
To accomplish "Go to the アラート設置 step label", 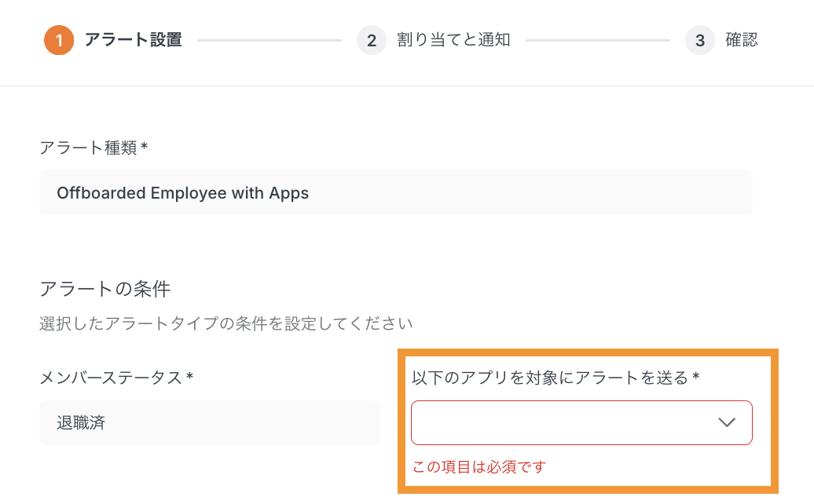I will tap(133, 40).
